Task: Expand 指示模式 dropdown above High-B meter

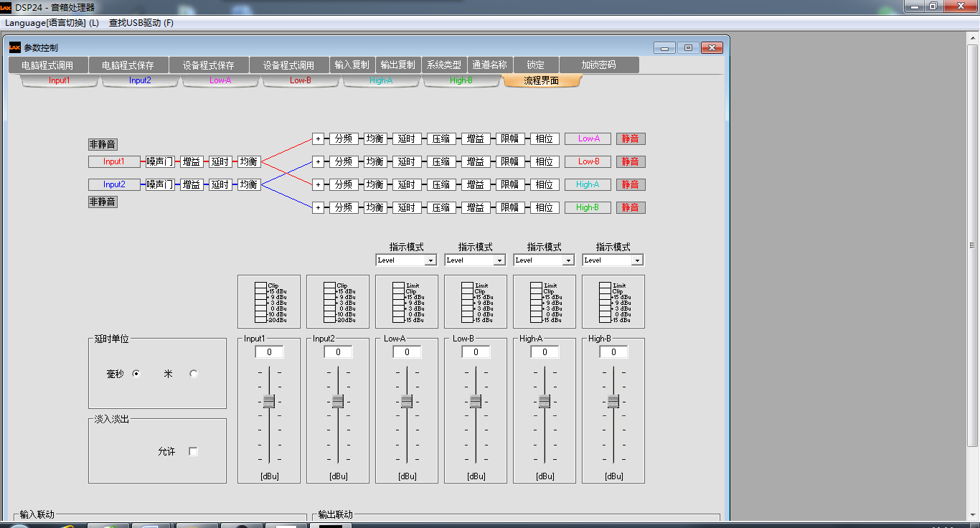Action: coord(636,260)
